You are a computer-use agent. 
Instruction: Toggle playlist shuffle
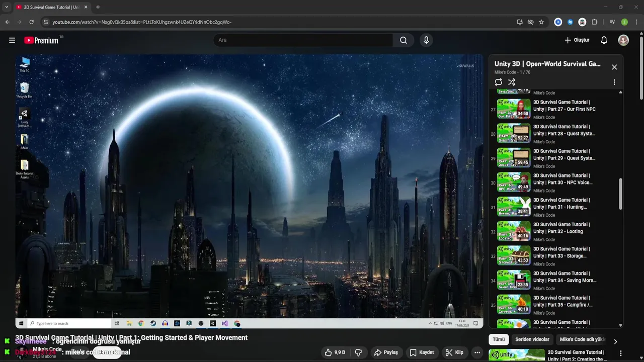(512, 82)
